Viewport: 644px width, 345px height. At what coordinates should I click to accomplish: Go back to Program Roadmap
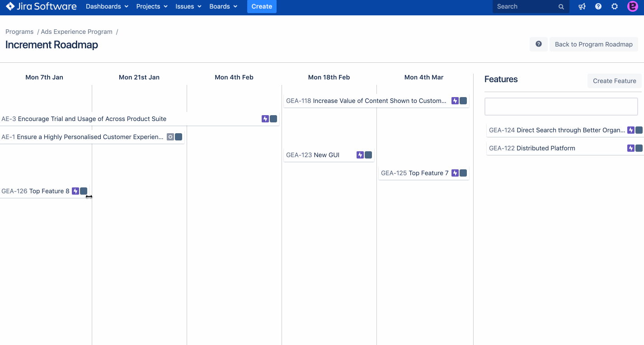point(594,44)
